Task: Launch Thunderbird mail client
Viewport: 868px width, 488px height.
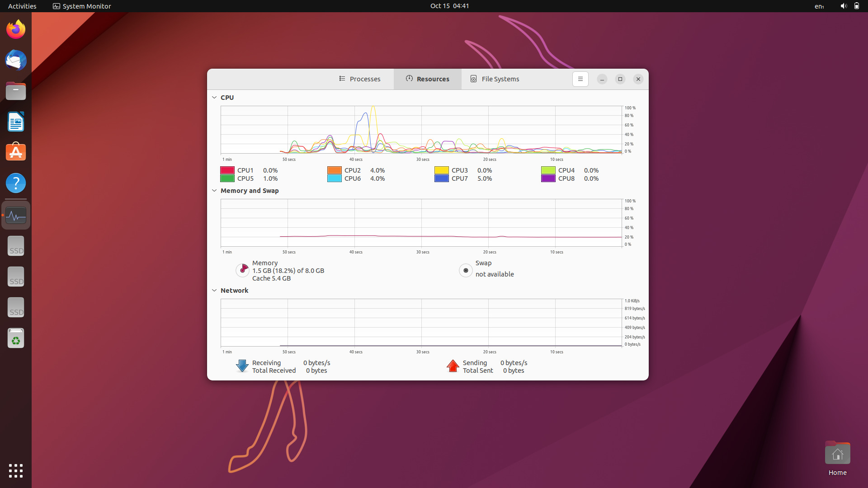Action: tap(15, 60)
